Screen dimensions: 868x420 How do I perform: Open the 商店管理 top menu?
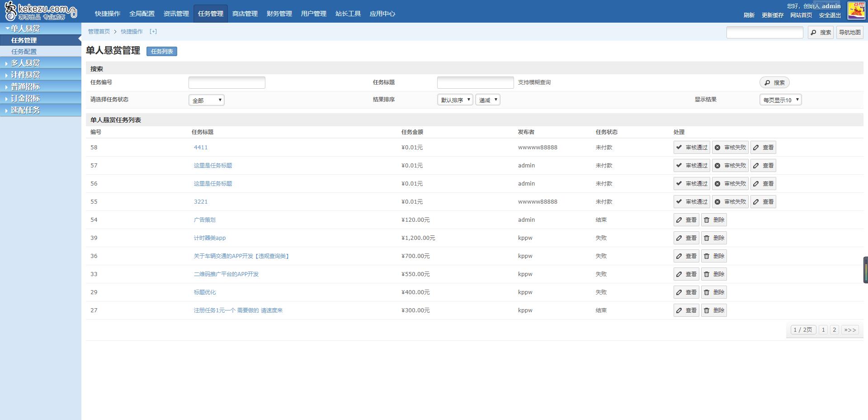245,14
